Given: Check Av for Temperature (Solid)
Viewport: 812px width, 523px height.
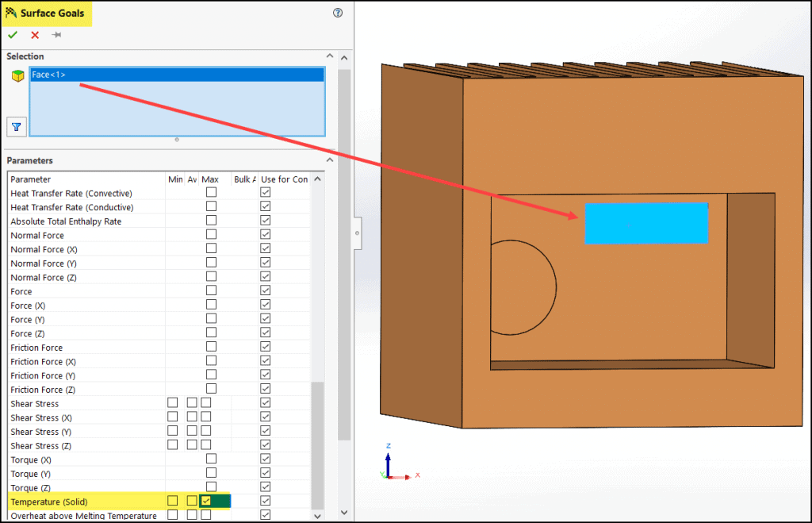Looking at the screenshot, I should pyautogui.click(x=192, y=501).
